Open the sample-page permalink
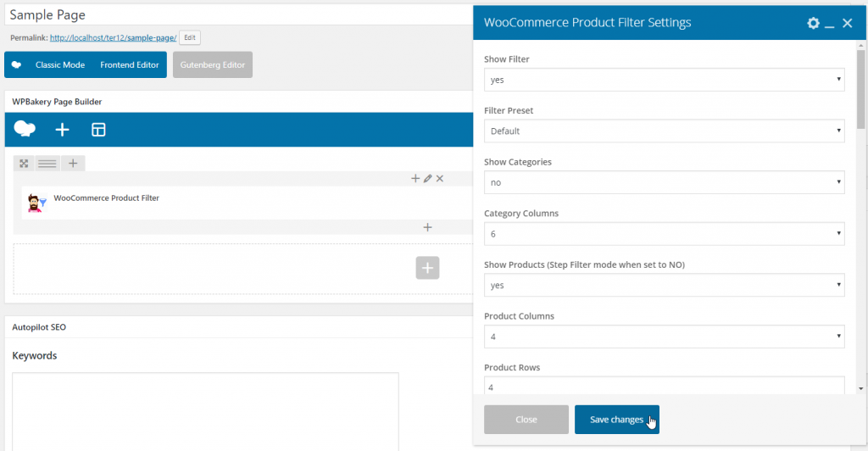This screenshot has height=451, width=868. click(x=113, y=37)
